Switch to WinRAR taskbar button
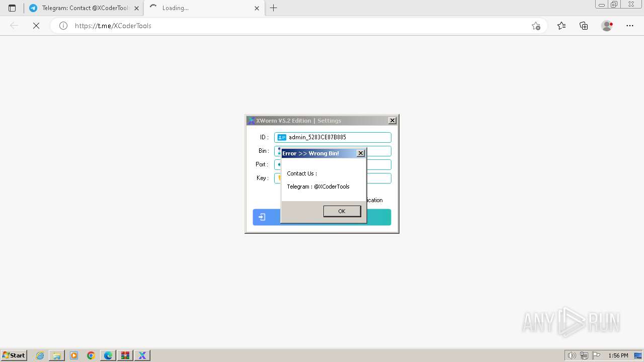644x362 pixels. click(125, 355)
